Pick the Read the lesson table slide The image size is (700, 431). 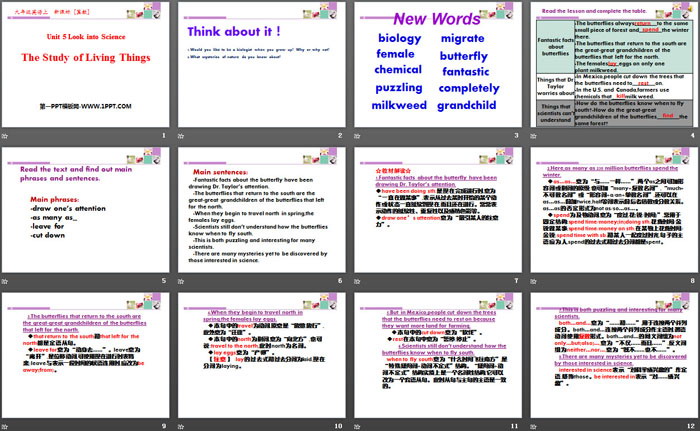point(611,72)
